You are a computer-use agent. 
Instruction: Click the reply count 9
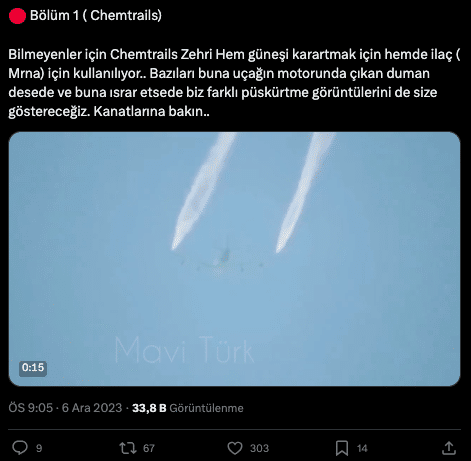[x=39, y=448]
